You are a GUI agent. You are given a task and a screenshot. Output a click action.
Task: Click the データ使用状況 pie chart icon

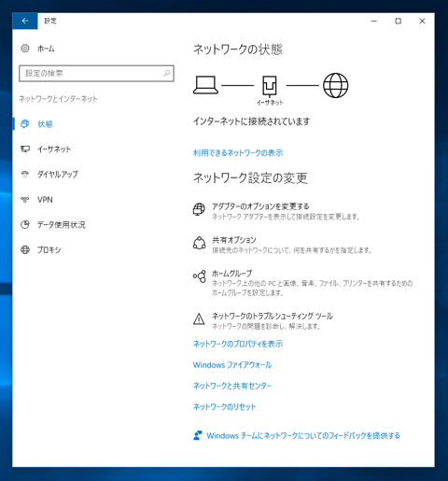[x=25, y=224]
